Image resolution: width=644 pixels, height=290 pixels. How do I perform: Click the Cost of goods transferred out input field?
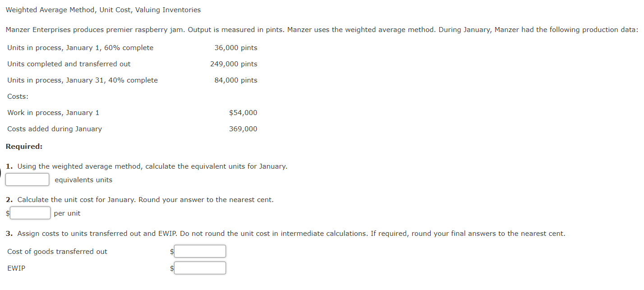200,251
